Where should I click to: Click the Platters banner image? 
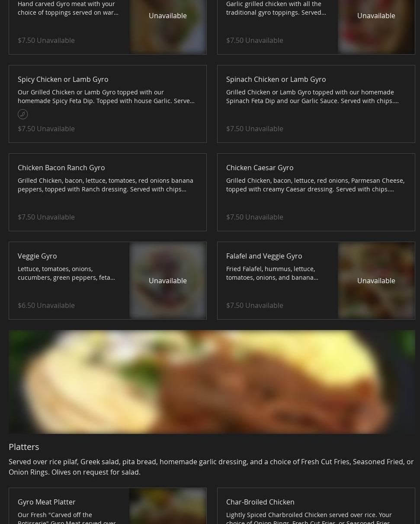pyautogui.click(x=212, y=382)
